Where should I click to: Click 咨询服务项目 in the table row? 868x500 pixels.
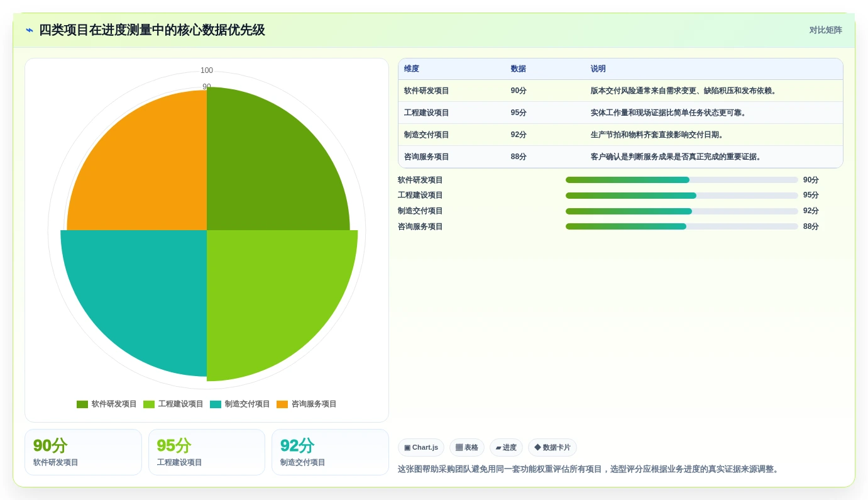pyautogui.click(x=427, y=157)
